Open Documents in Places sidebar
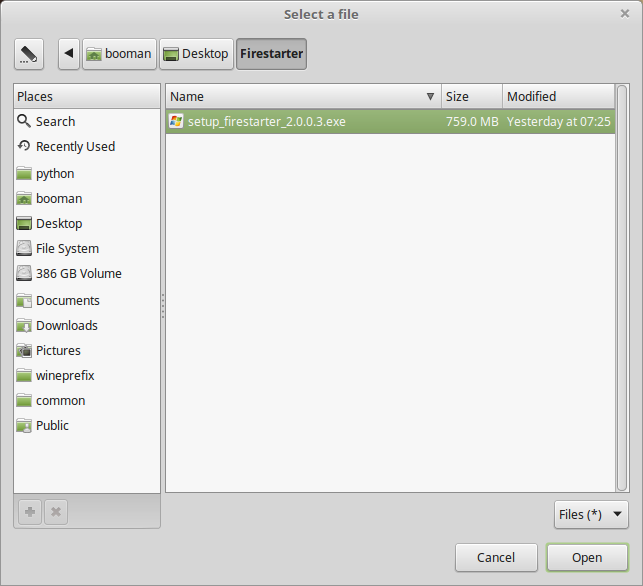 [x=87, y=301]
